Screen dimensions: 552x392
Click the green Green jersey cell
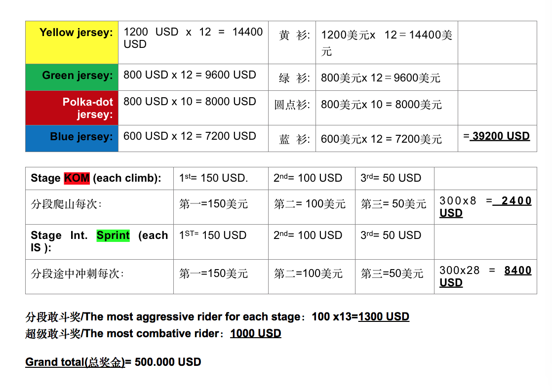coord(72,78)
